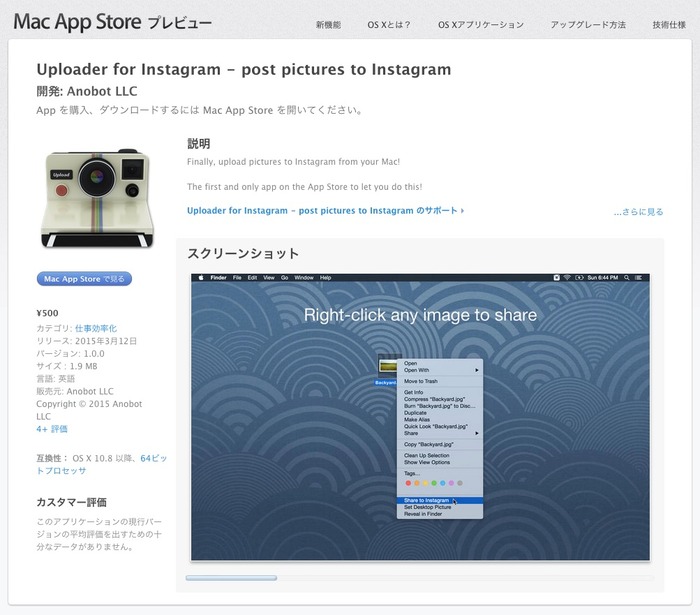Pick the yellow tag color dot
The width and height of the screenshot is (700, 615).
[425, 483]
